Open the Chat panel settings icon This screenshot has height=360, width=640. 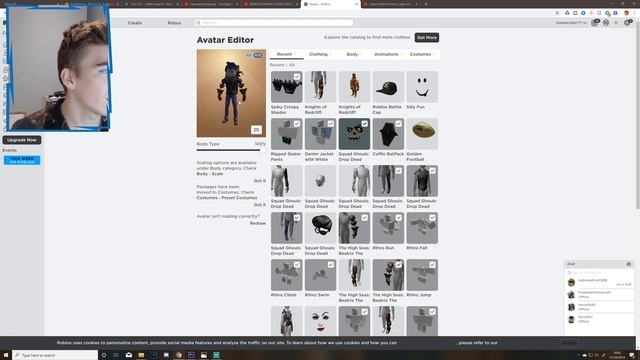pyautogui.click(x=629, y=264)
